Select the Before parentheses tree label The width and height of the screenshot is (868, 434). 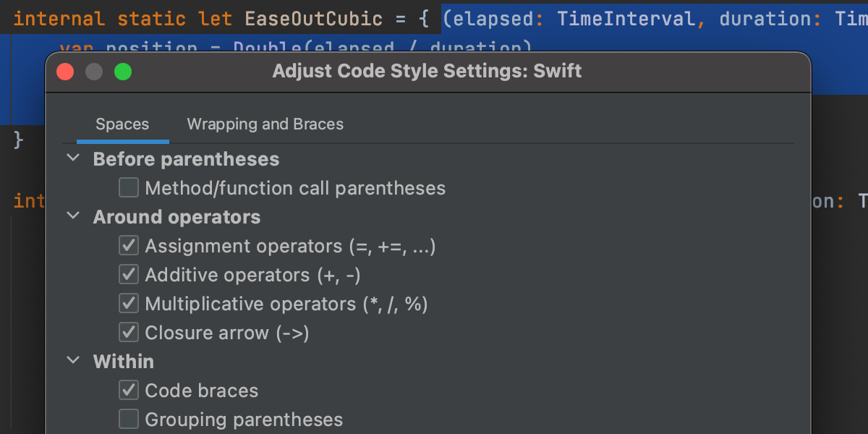tap(186, 159)
